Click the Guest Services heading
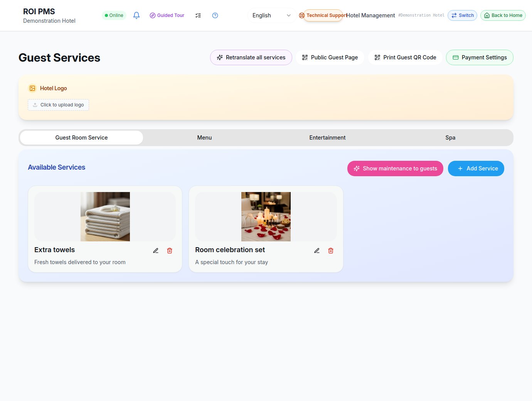Screen dimensions: 532x401 point(59,57)
